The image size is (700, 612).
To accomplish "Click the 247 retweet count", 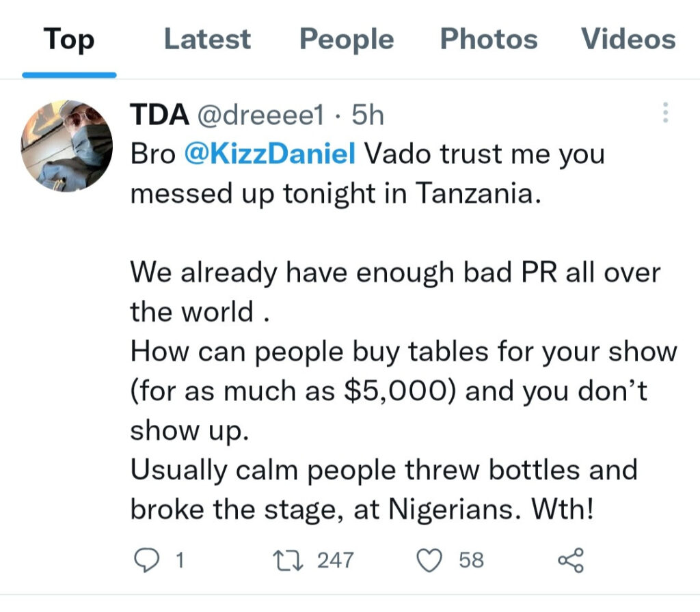I will pos(335,561).
